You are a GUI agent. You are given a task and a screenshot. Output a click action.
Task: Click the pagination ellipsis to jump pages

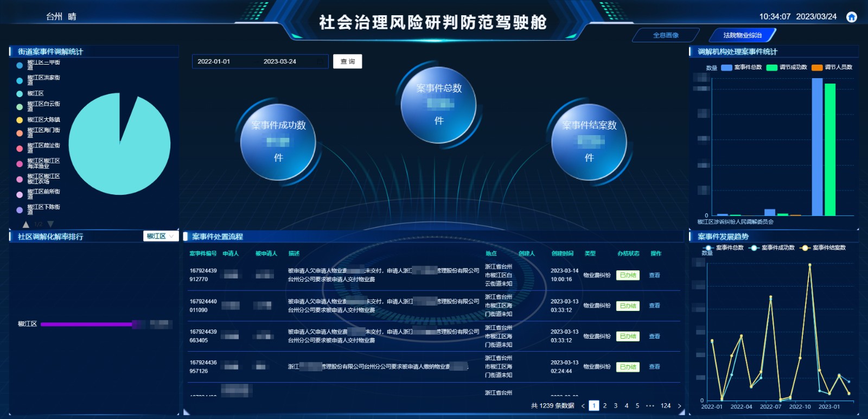(650, 406)
